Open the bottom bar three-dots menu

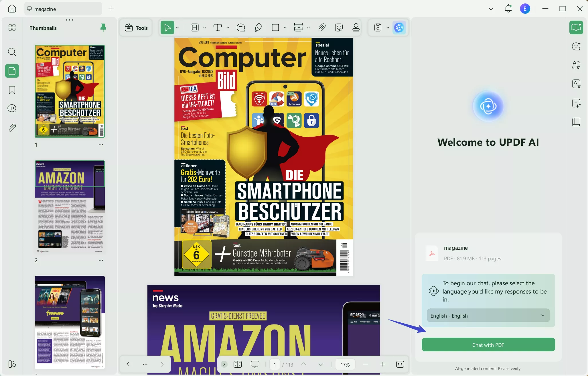click(145, 364)
